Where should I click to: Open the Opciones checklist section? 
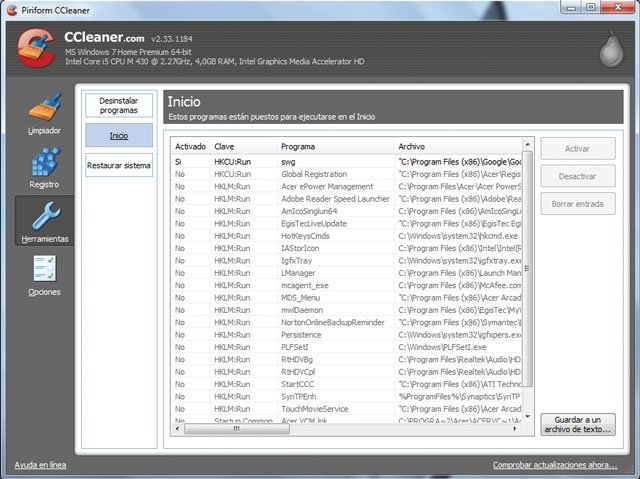[44, 275]
